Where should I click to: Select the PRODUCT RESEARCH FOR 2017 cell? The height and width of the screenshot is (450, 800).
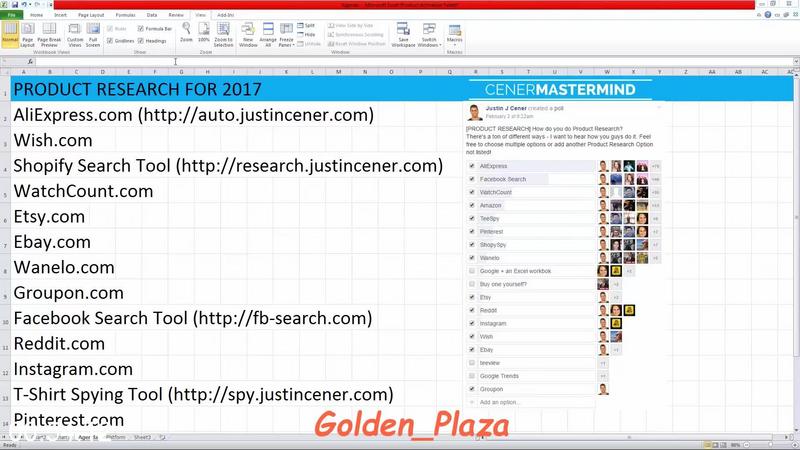(x=137, y=89)
